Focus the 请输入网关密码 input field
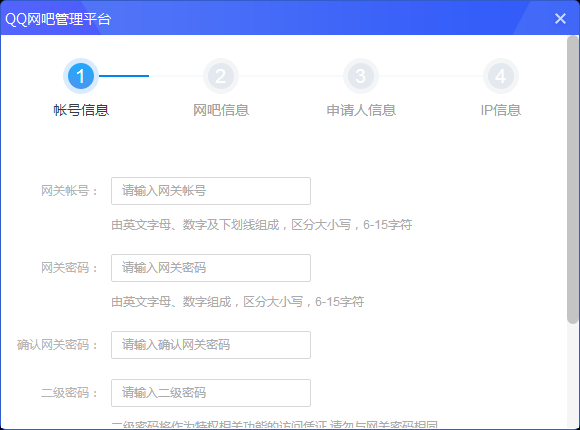Viewport: 580px width, 430px height. pos(211,268)
